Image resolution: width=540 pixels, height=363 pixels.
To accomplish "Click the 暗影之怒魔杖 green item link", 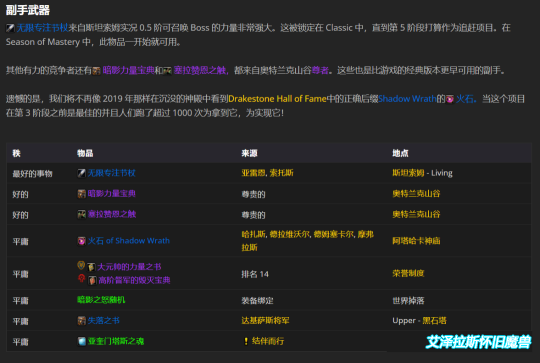I will pos(101,300).
